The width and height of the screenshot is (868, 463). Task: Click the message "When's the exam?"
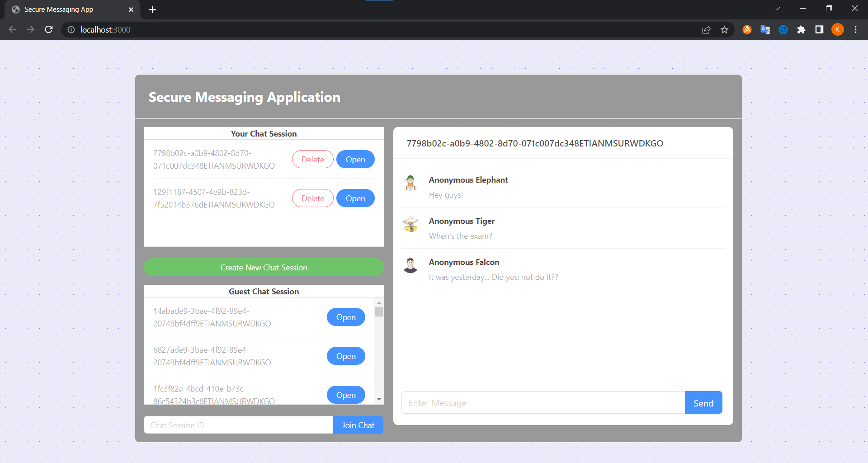(461, 236)
